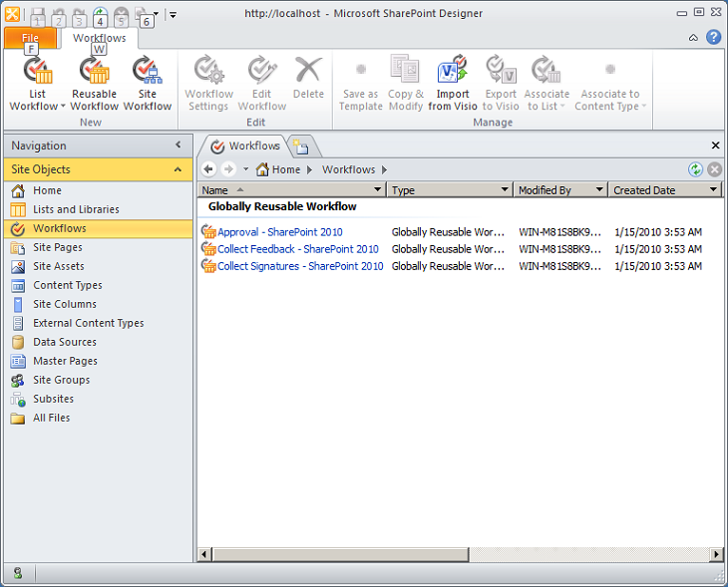Viewport: 728px width, 587px height.
Task: Open Site Pages in navigation
Action: tap(98, 248)
